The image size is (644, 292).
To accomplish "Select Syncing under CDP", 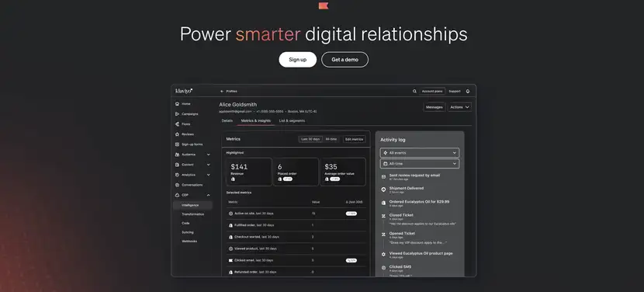I will pyautogui.click(x=188, y=232).
